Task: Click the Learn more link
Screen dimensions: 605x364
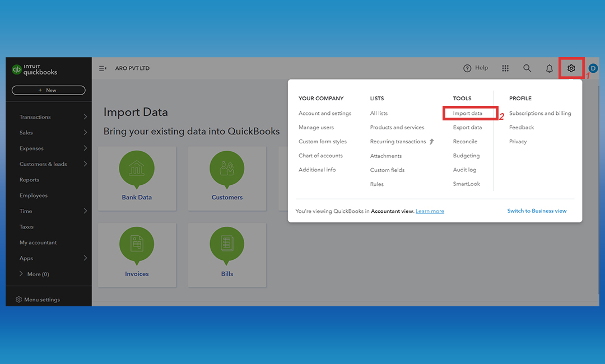Action: click(430, 211)
